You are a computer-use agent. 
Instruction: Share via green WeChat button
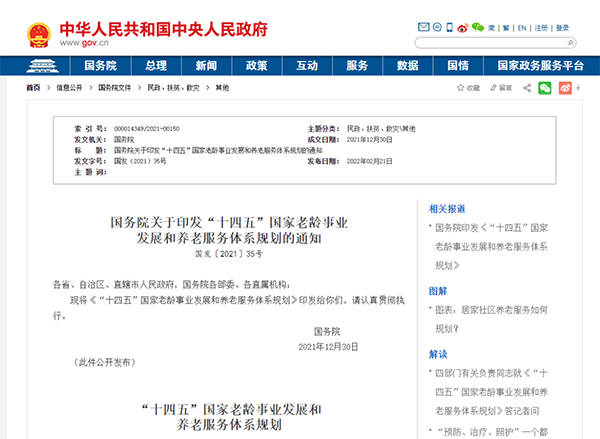[x=545, y=88]
